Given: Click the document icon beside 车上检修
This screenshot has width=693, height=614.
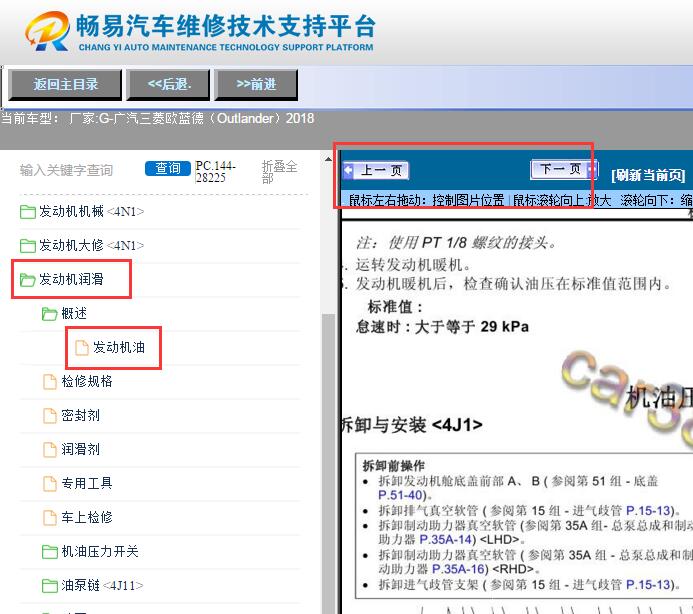Looking at the screenshot, I should pyautogui.click(x=50, y=518).
